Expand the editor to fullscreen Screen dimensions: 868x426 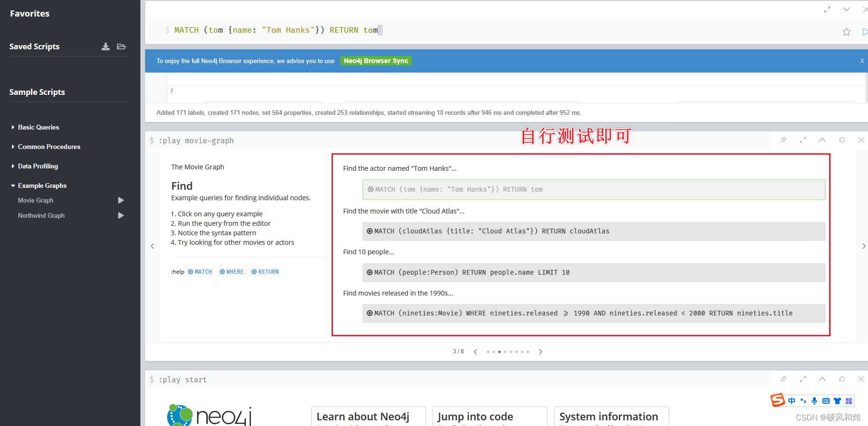pos(827,9)
